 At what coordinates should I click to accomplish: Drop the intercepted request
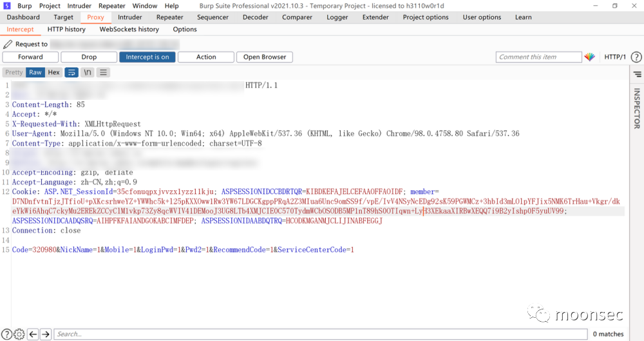(x=89, y=57)
